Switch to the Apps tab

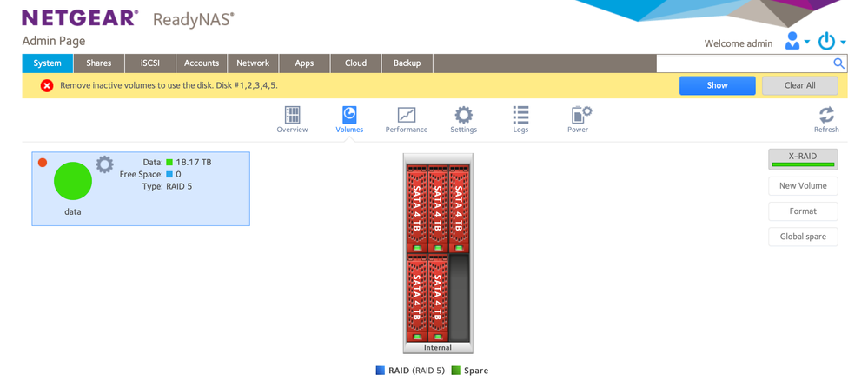coord(304,63)
